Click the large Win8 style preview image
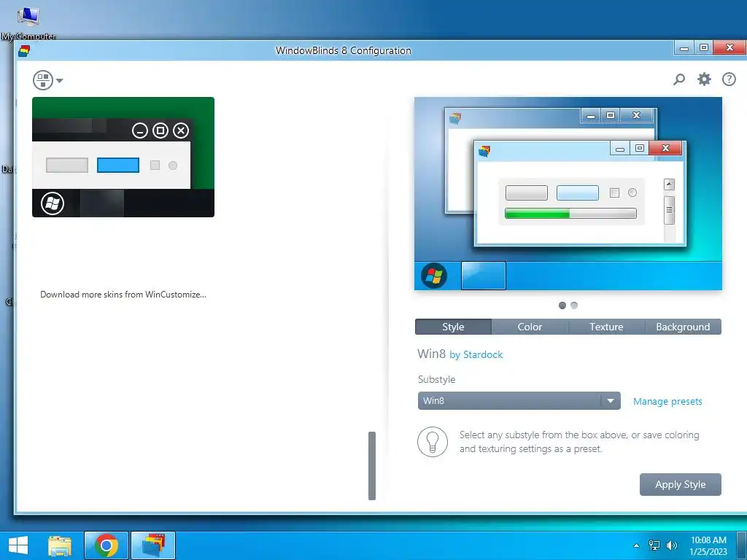This screenshot has height=560, width=747. [x=568, y=193]
